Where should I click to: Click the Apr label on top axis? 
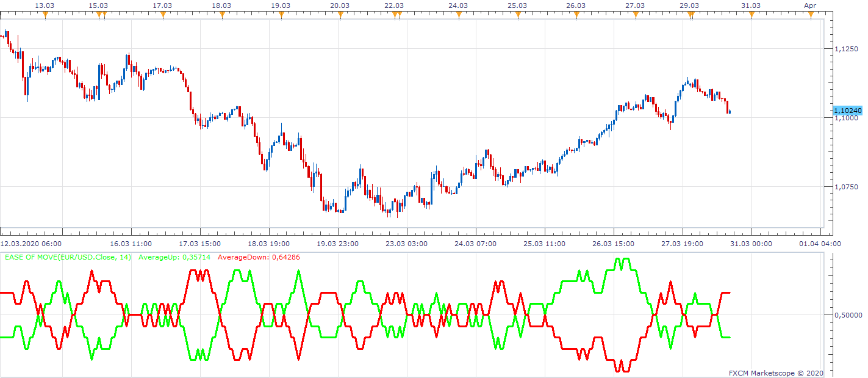pos(810,5)
